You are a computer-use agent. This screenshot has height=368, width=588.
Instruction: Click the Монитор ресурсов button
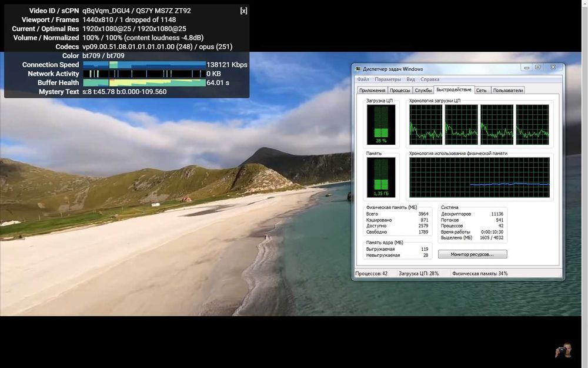pyautogui.click(x=472, y=254)
